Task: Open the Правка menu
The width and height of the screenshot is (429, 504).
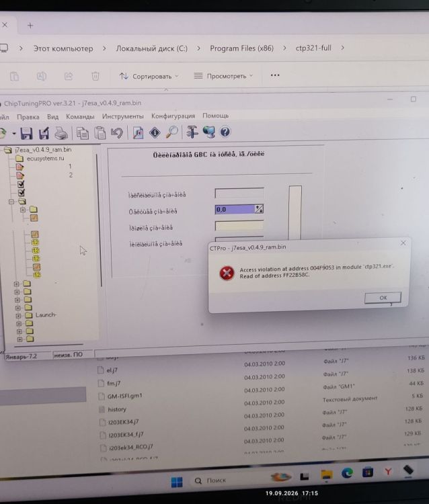Action: tap(28, 117)
